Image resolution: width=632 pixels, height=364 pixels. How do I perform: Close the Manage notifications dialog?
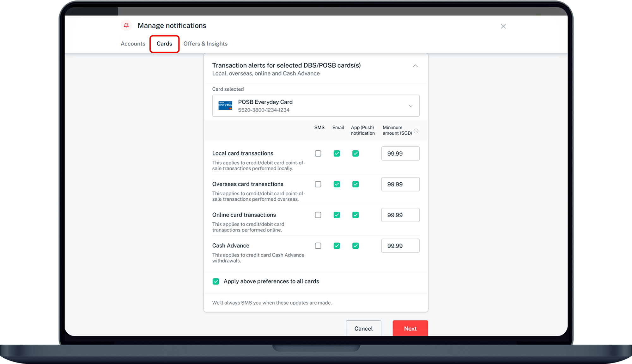[503, 26]
